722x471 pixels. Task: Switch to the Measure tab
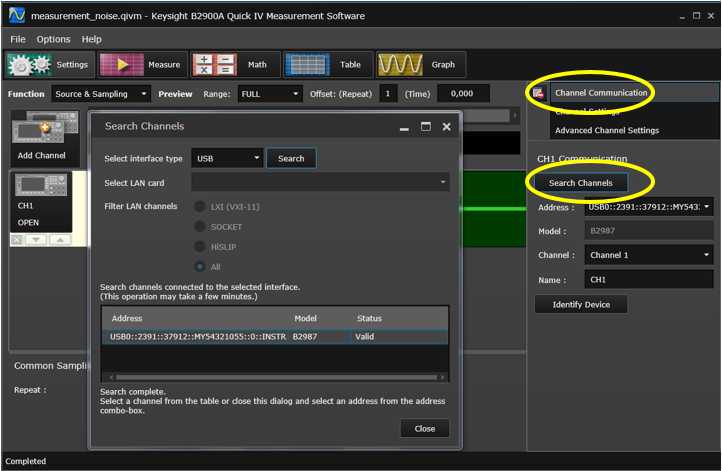(x=141, y=65)
